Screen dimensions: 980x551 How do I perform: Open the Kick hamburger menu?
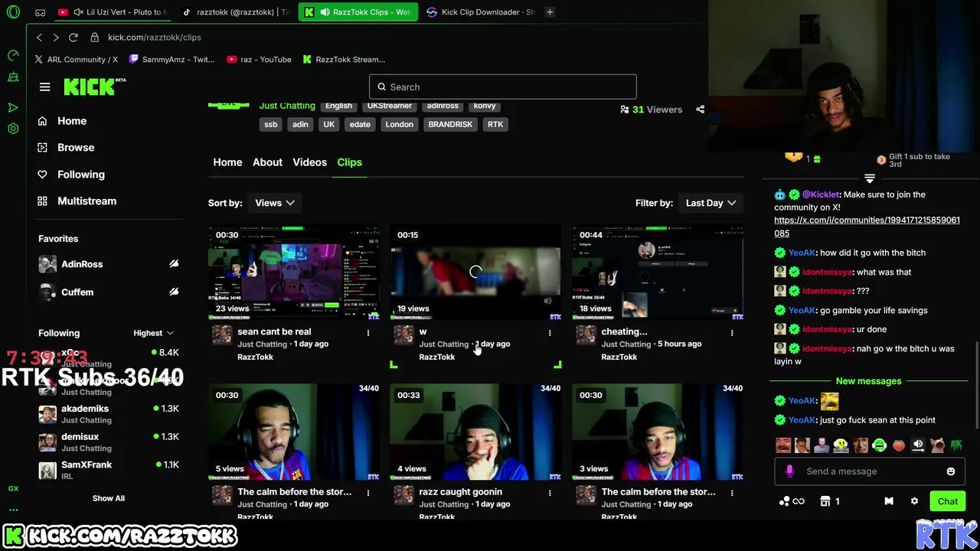pos(44,87)
